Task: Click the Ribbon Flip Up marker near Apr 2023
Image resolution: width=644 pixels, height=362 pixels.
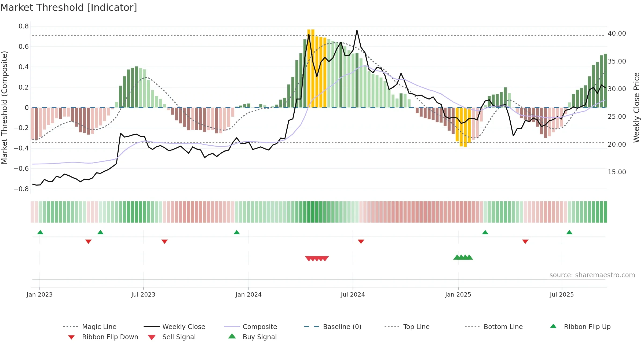Action: pos(100,232)
